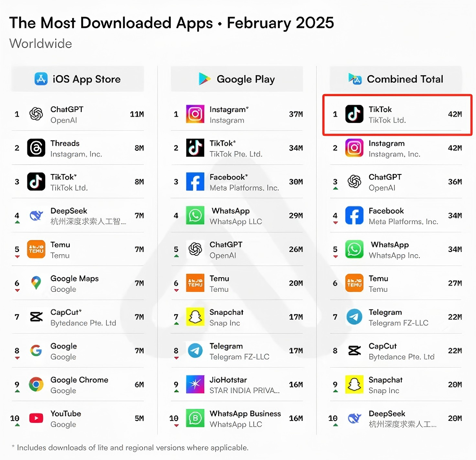Click the DeepSeek whale icon in iOS list
Screen dimensions: 476x460
(x=36, y=215)
